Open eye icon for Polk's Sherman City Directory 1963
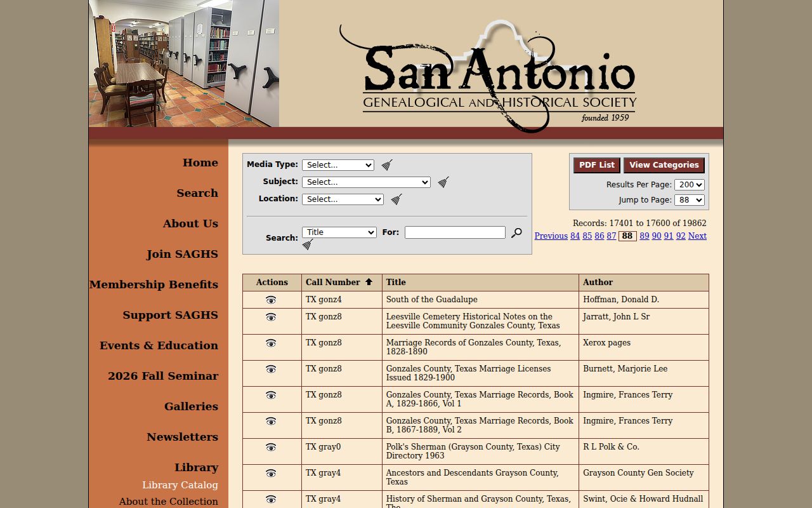Viewport: 812px width, 508px height. [x=271, y=447]
